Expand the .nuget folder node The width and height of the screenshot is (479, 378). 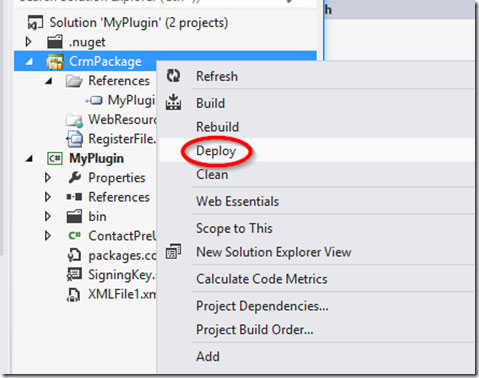click(x=29, y=42)
